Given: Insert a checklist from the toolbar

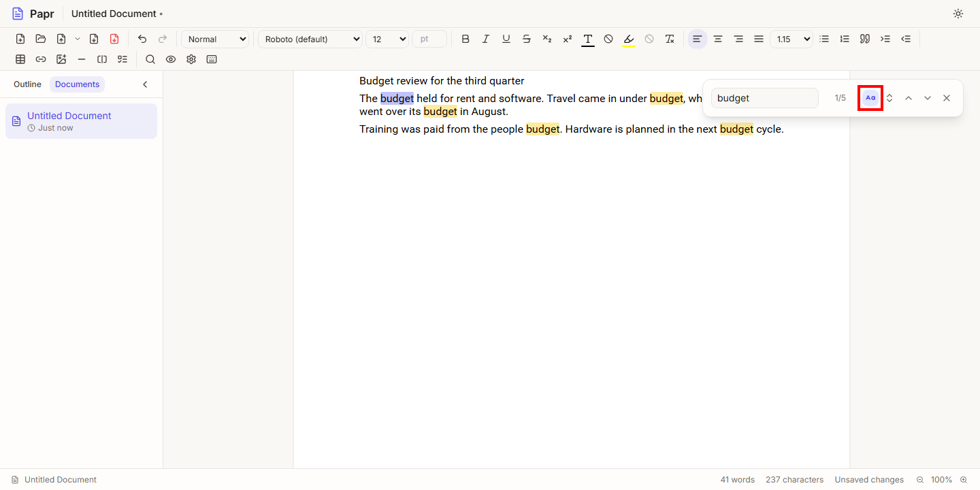Looking at the screenshot, I should (122, 59).
